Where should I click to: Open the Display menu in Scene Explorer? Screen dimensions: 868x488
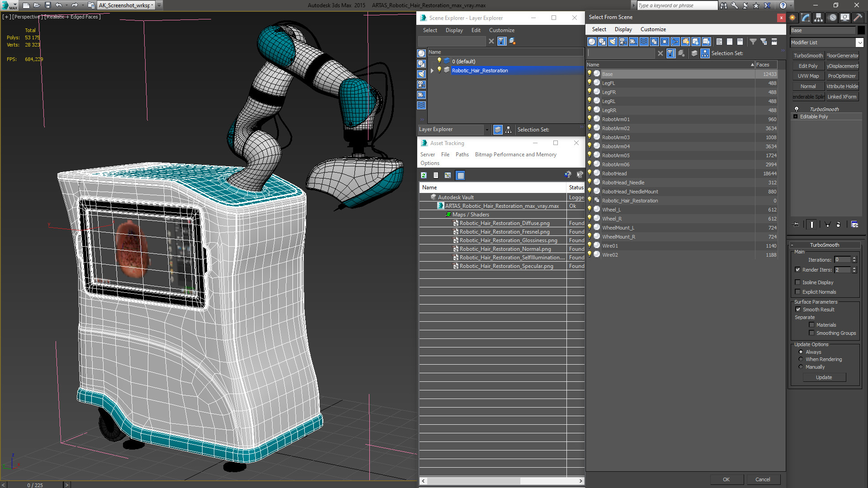tap(454, 30)
